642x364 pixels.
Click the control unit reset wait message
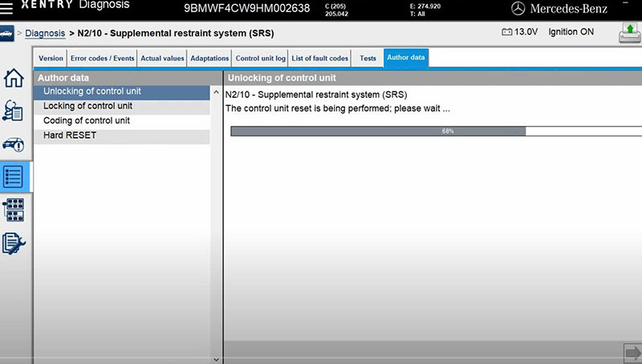(x=337, y=108)
